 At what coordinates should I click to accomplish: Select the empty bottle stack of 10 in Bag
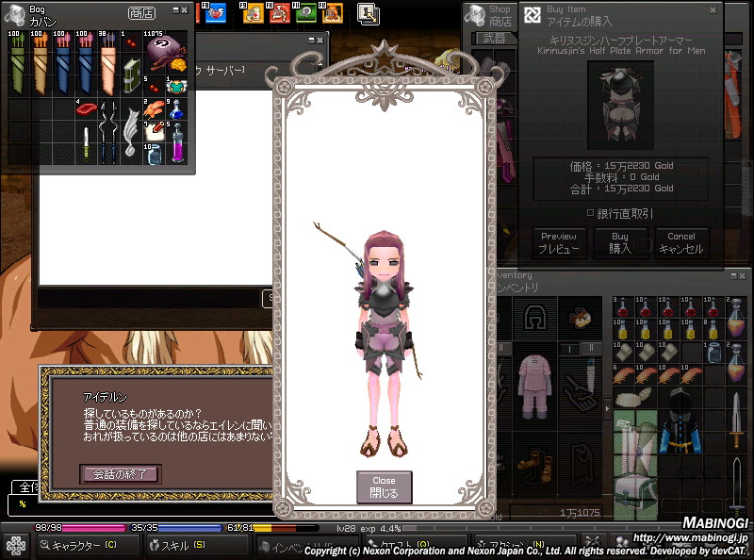click(154, 154)
